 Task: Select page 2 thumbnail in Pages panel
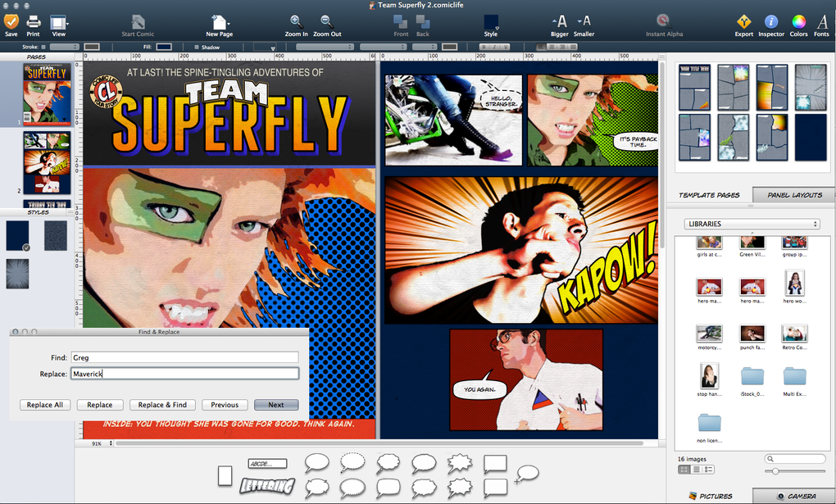(47, 162)
